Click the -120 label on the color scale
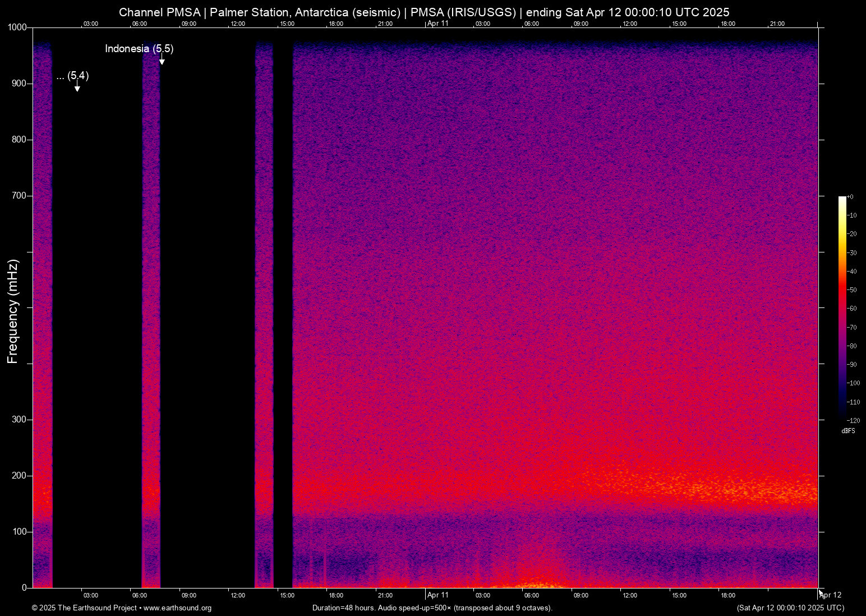Image resolution: width=866 pixels, height=616 pixels. tap(853, 420)
